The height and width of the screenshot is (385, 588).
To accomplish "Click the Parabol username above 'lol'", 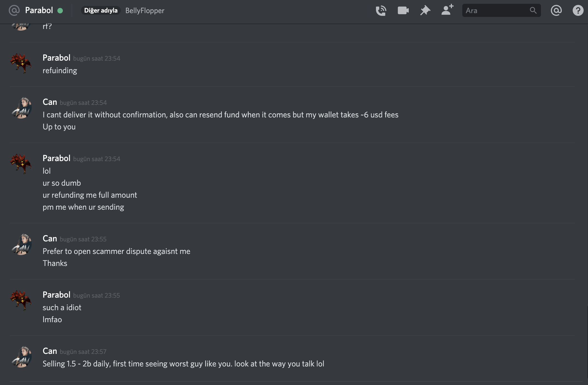I will pos(57,158).
